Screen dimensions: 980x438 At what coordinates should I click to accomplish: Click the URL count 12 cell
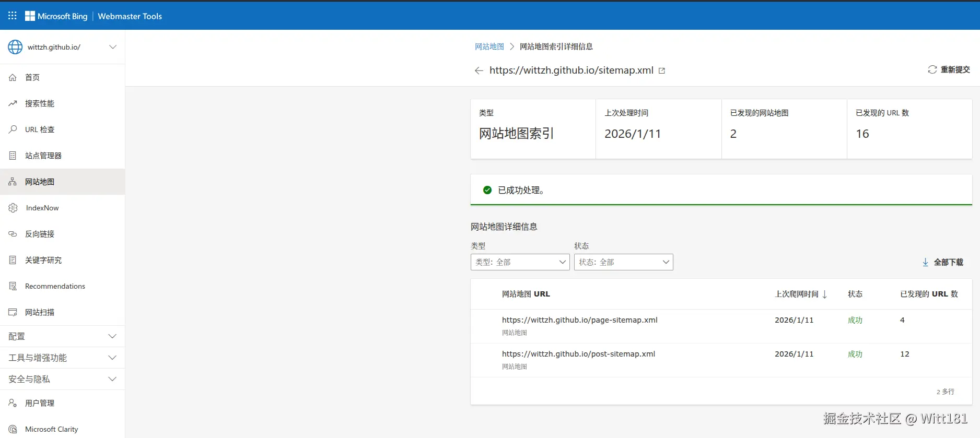[905, 354]
